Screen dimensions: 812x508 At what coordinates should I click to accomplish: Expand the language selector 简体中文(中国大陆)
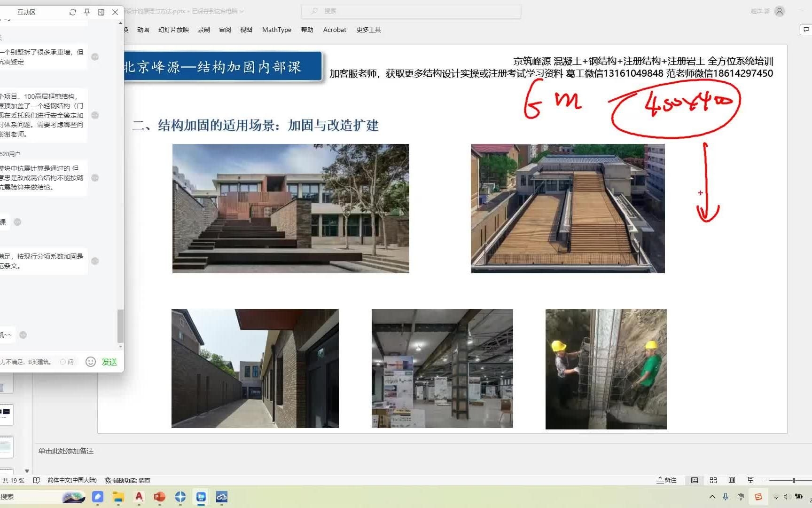coord(73,480)
